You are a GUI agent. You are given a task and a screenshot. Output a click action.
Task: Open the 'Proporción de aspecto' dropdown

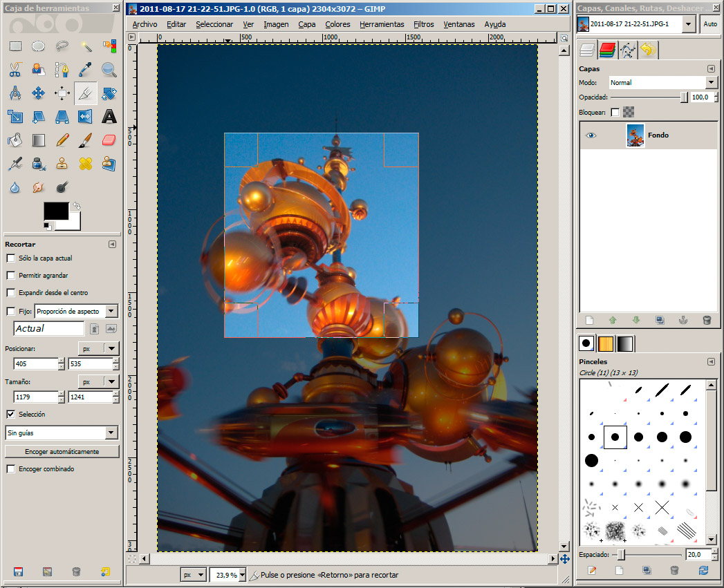coord(76,312)
